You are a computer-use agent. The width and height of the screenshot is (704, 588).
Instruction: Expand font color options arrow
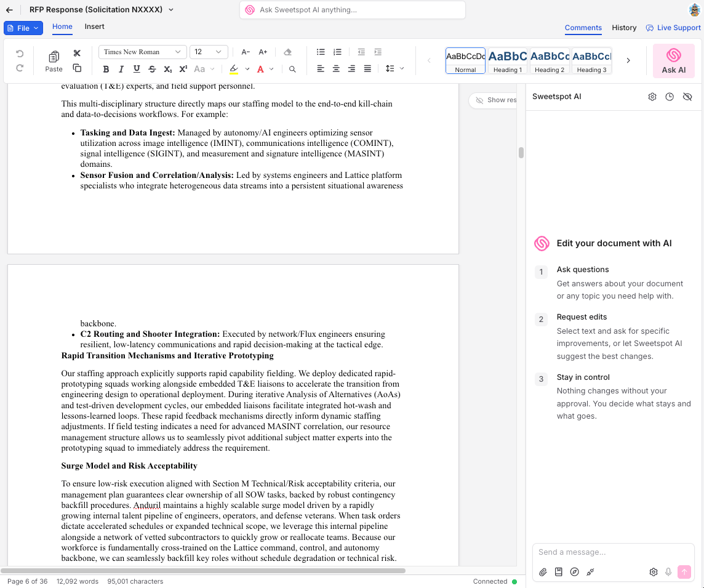point(271,69)
